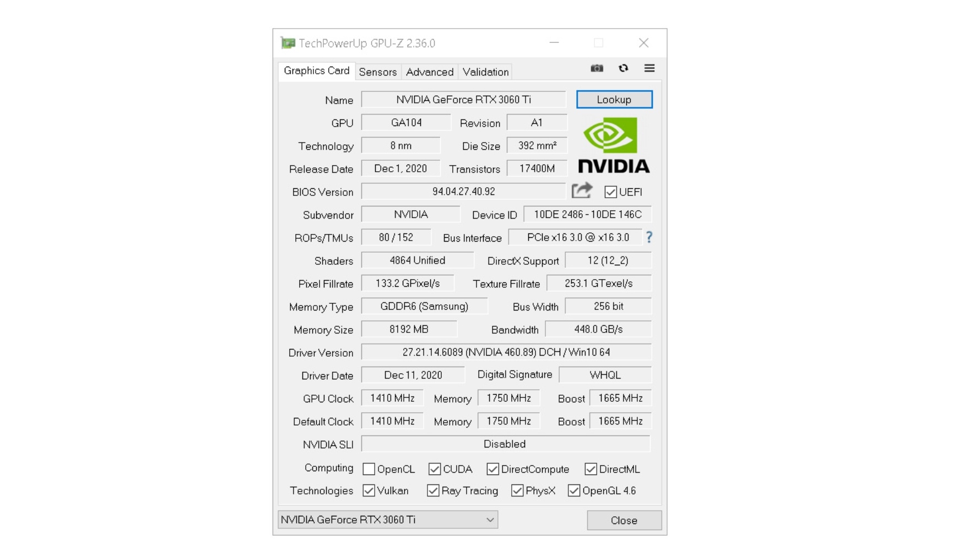Image resolution: width=980 pixels, height=551 pixels.
Task: Click the Driver Date field Dec 11, 2020
Action: pyautogui.click(x=413, y=375)
